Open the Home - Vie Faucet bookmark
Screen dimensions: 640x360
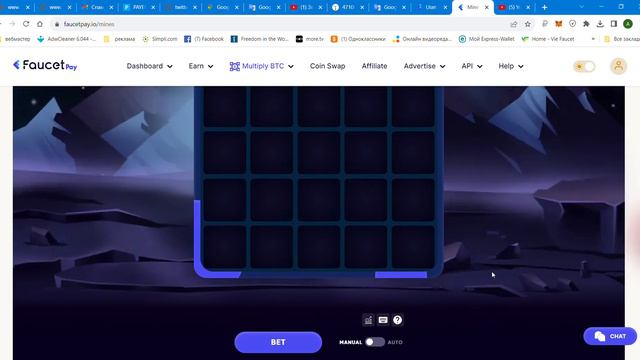pos(548,39)
